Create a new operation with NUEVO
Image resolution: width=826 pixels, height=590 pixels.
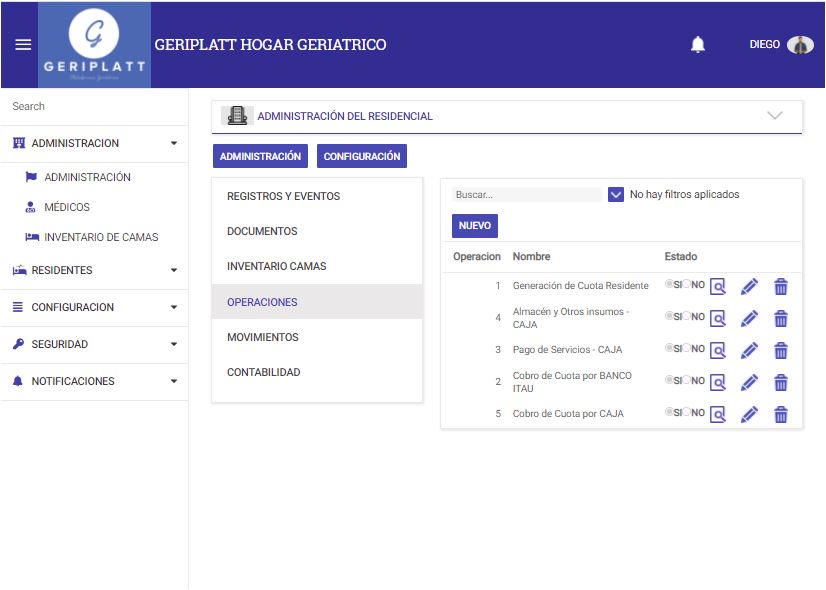(475, 226)
